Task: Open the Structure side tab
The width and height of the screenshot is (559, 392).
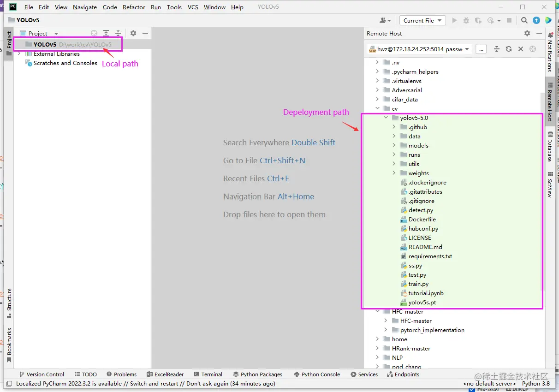Action: coord(9,303)
